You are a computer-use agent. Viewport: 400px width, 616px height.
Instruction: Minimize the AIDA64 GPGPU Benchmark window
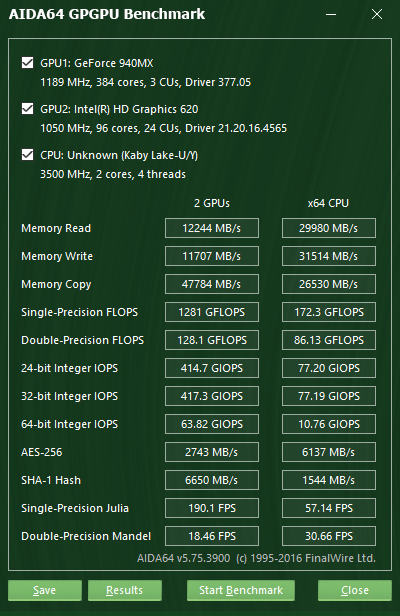pyautogui.click(x=331, y=15)
